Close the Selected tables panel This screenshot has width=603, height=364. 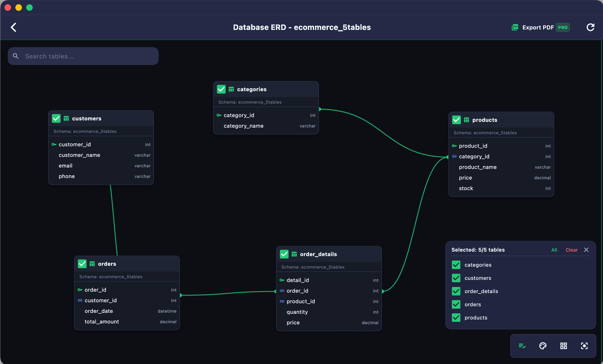pyautogui.click(x=586, y=250)
